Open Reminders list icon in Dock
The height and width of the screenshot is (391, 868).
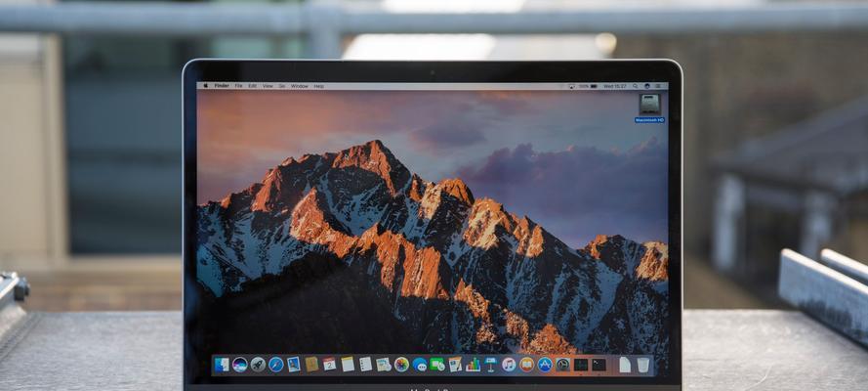(365, 365)
